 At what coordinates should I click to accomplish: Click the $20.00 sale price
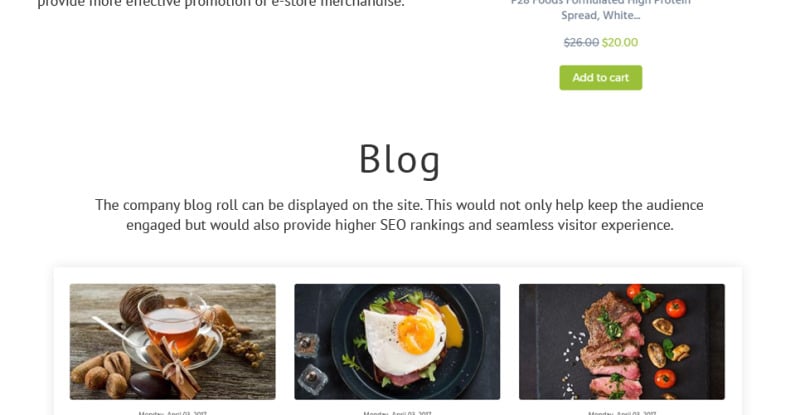pos(620,42)
